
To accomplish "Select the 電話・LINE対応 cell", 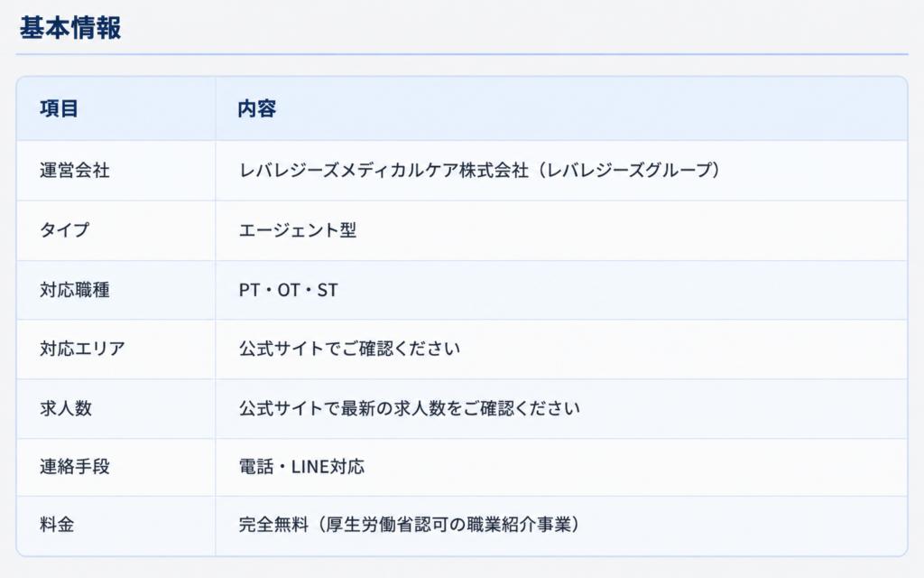I will point(301,467).
